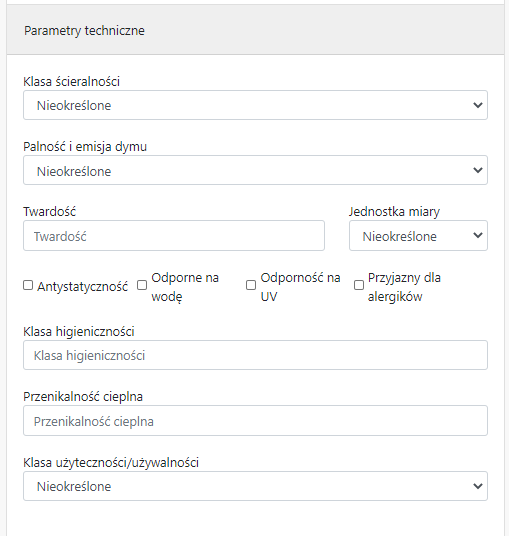Focus the Twardość text field
Viewport: 509px width, 536px height.
pyautogui.click(x=174, y=236)
